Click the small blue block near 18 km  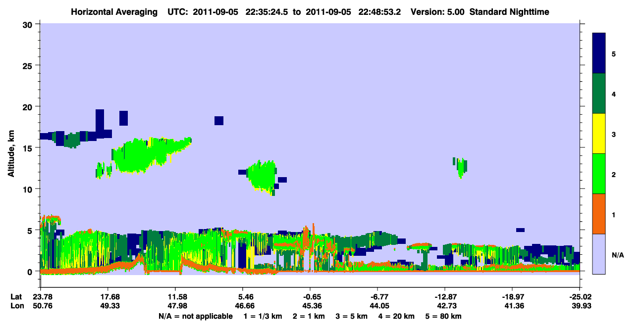(x=219, y=120)
